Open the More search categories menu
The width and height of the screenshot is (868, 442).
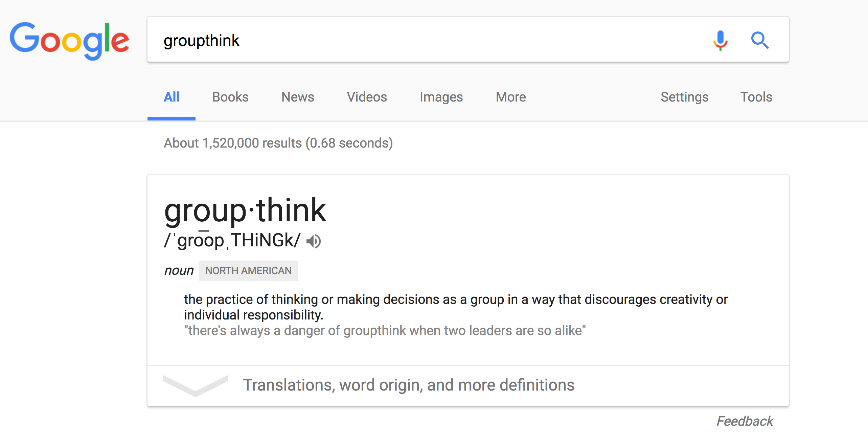pos(510,97)
